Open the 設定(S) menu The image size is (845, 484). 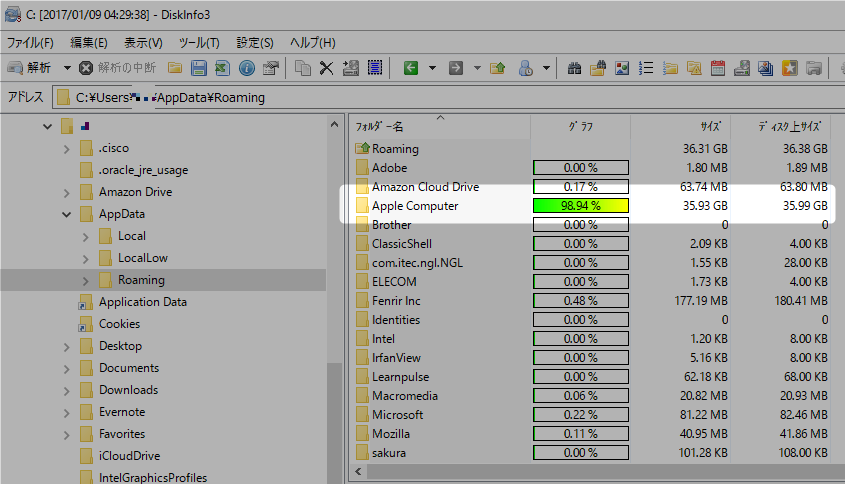255,43
